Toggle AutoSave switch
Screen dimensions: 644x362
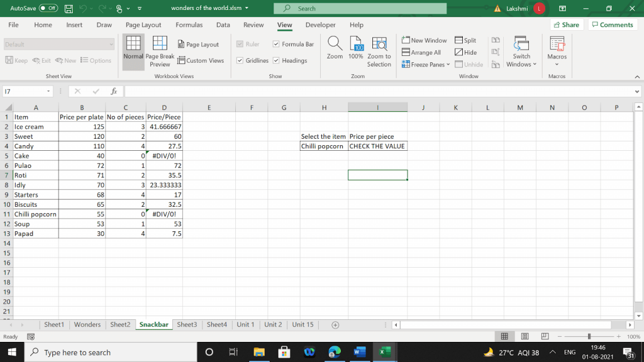tap(48, 8)
